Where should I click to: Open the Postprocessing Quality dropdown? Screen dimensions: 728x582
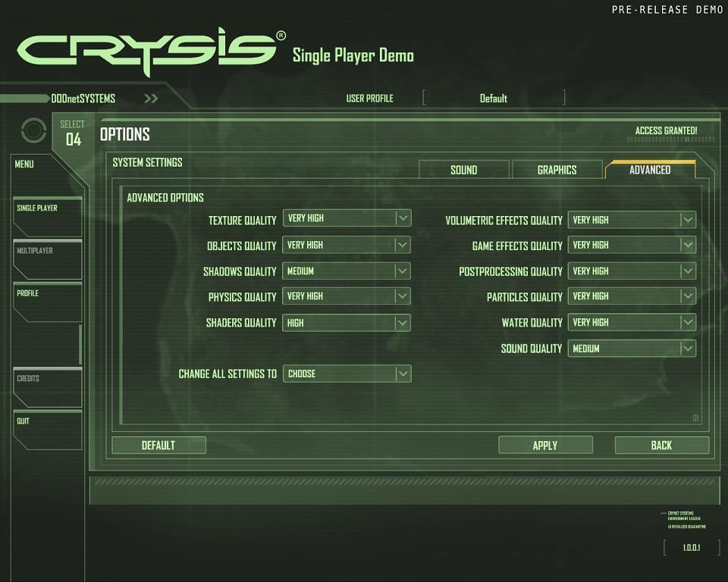click(632, 271)
